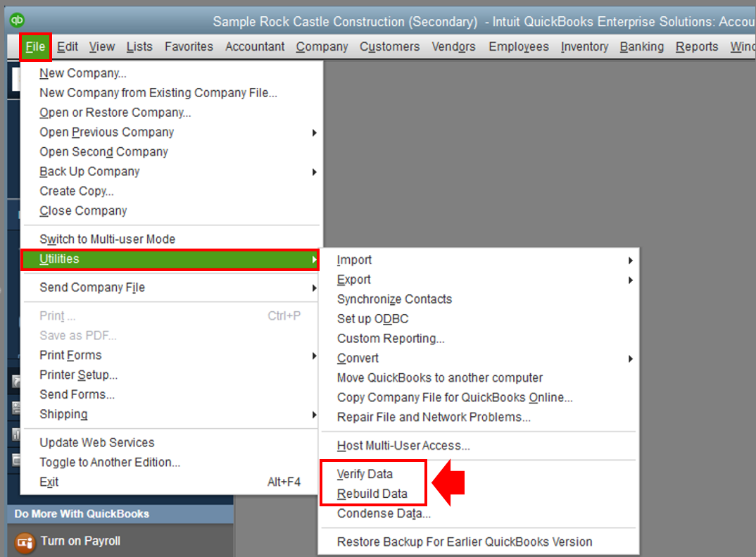756x557 pixels.
Task: Run Rebuild Data utility
Action: pyautogui.click(x=479, y=494)
